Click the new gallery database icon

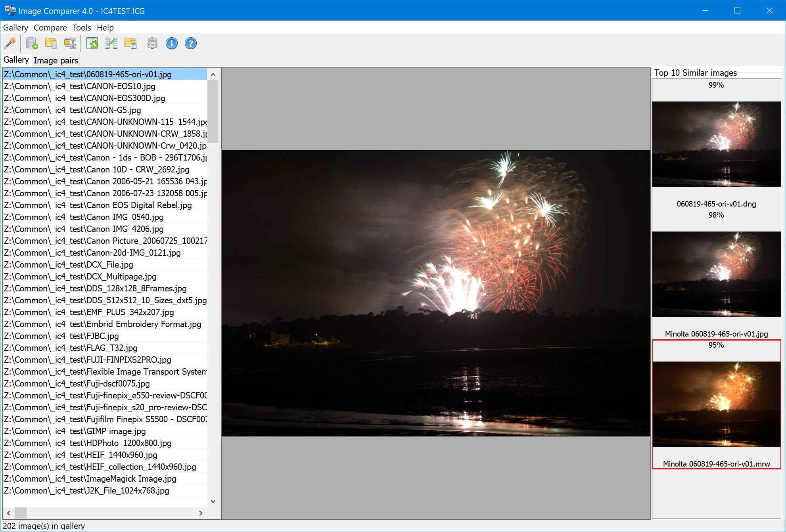point(32,43)
